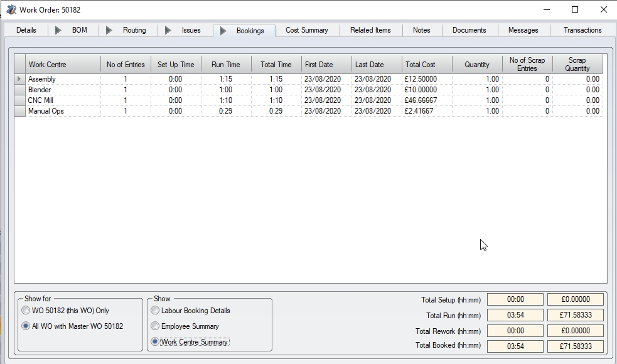
Task: Select 'WO 50182 (this WO) Only' option
Action: [x=26, y=311]
